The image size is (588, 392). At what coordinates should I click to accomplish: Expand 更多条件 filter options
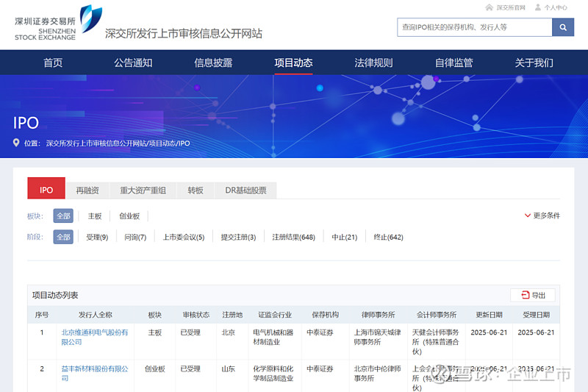(x=542, y=215)
